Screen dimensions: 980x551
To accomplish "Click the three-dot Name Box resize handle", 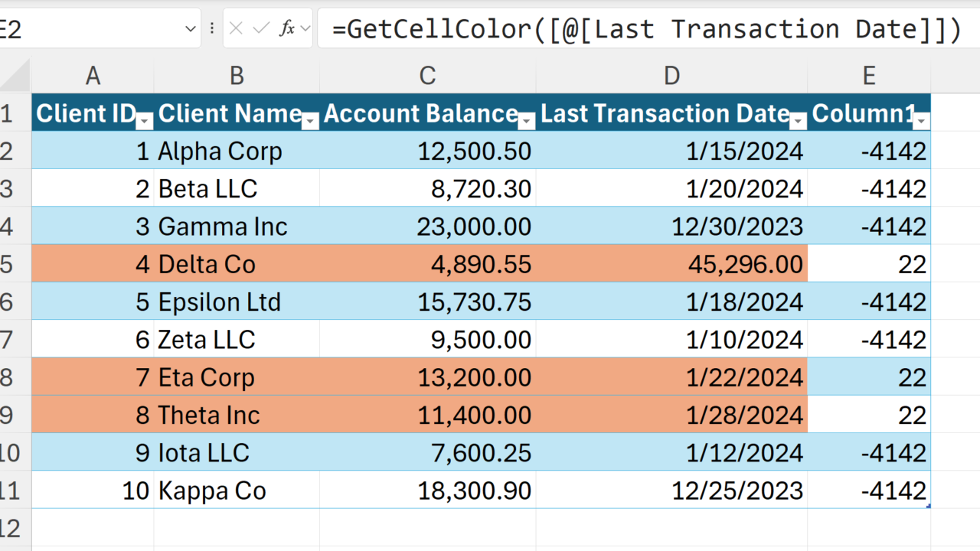I will 212,29.
